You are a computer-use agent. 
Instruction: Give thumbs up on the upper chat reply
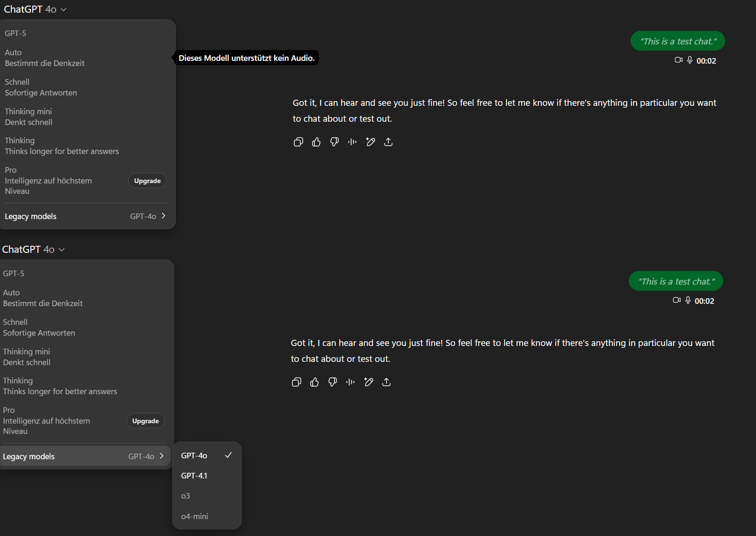click(x=316, y=142)
